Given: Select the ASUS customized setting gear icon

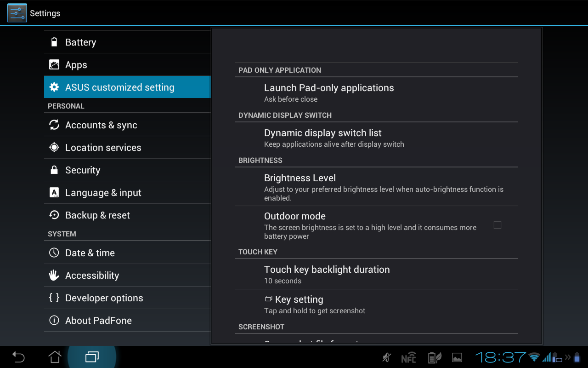Looking at the screenshot, I should coord(54,87).
